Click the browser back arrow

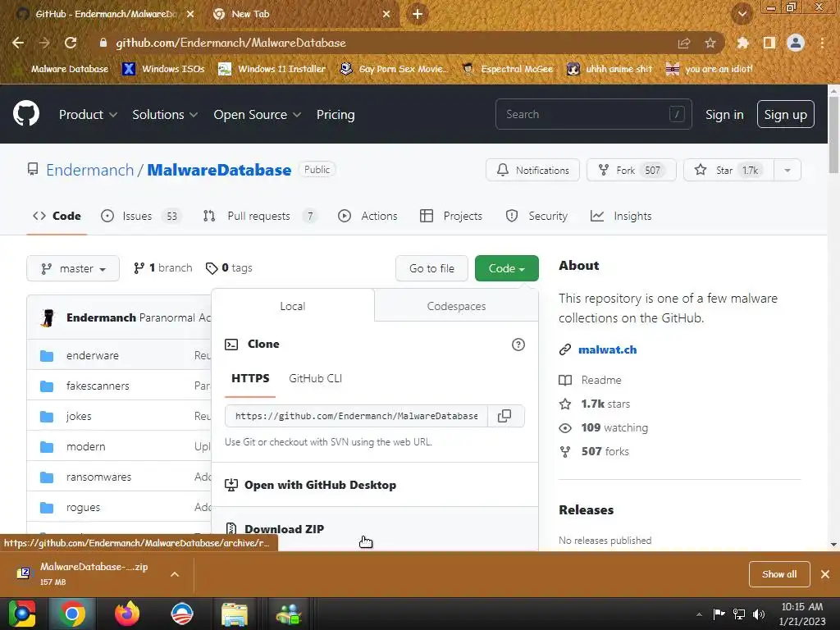pos(18,43)
